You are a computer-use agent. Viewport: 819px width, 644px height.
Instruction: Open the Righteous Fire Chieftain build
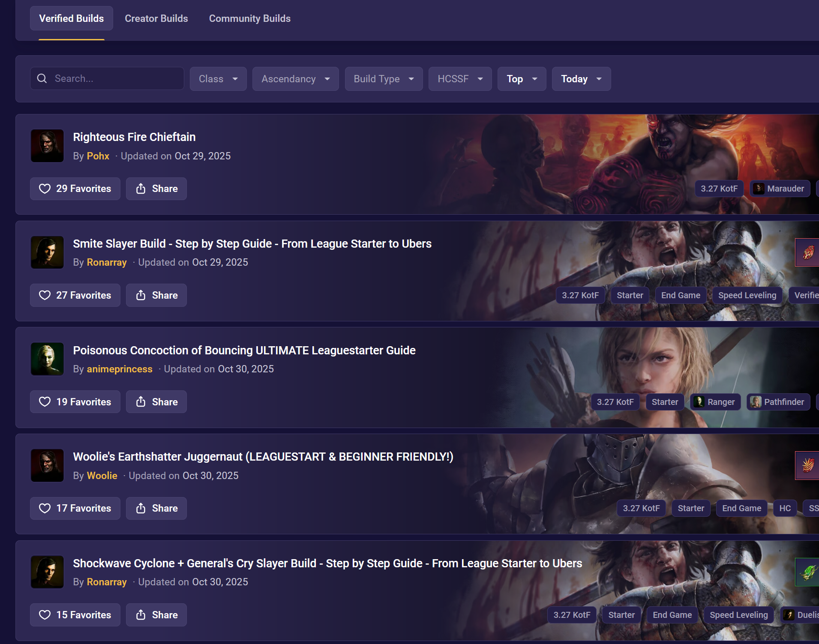[x=134, y=137]
